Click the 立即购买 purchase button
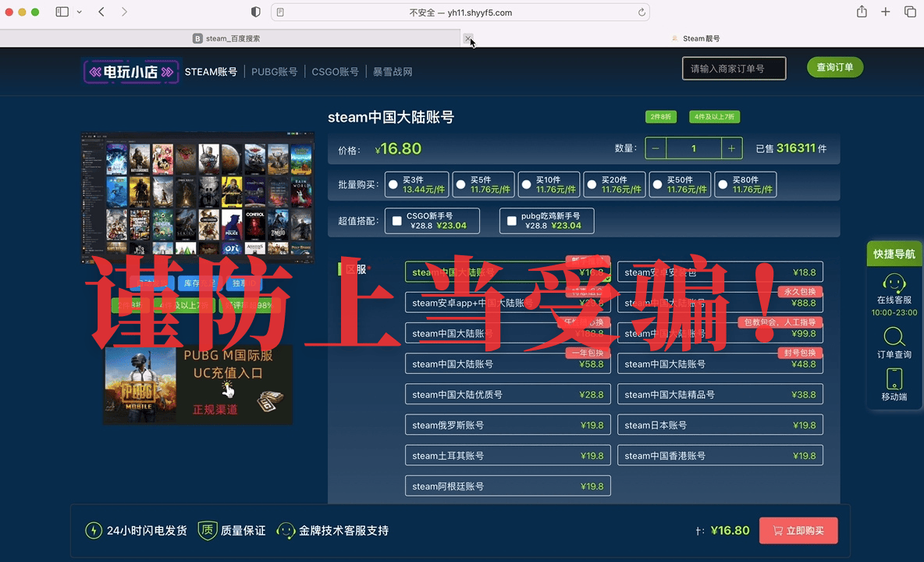924x562 pixels. 798,530
